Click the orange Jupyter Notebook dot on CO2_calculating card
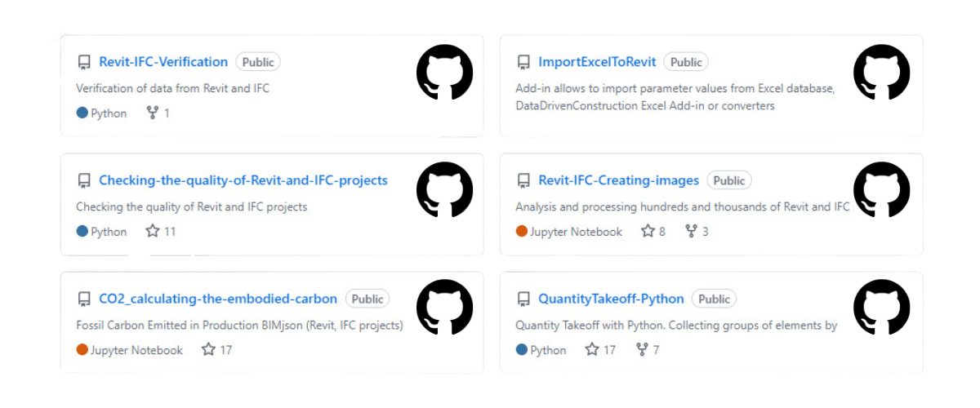Image resolution: width=980 pixels, height=408 pixels. point(82,349)
